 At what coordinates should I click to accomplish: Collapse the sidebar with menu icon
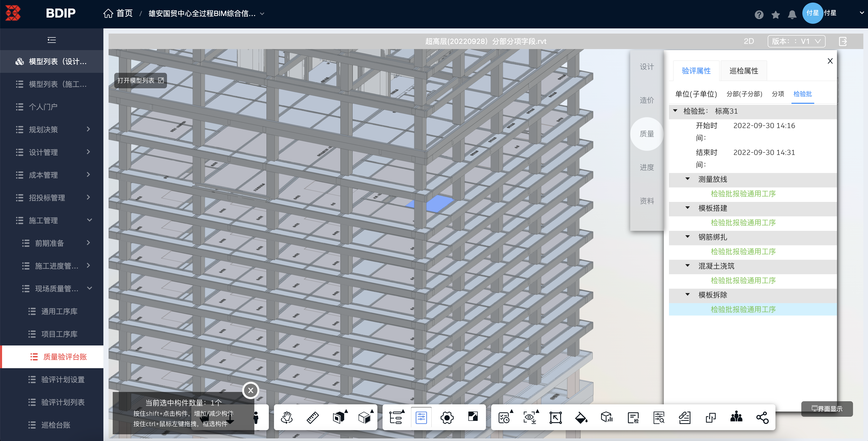[51, 40]
